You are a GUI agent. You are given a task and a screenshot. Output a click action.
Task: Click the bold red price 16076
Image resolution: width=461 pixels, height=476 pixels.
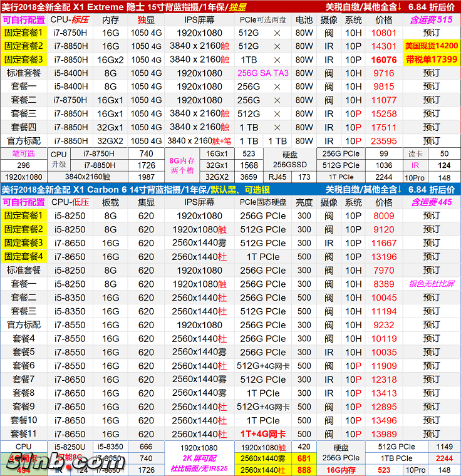point(384,59)
